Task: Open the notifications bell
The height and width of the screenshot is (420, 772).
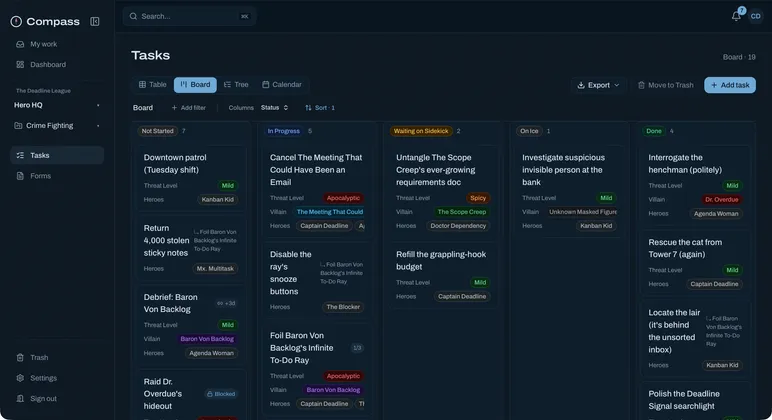Action: point(736,16)
